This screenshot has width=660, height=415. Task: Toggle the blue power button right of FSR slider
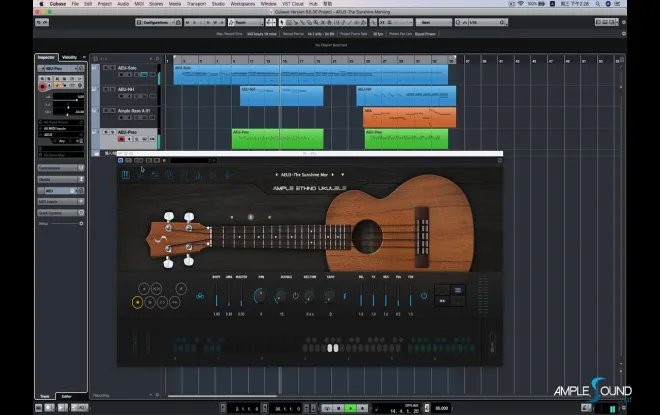click(424, 296)
